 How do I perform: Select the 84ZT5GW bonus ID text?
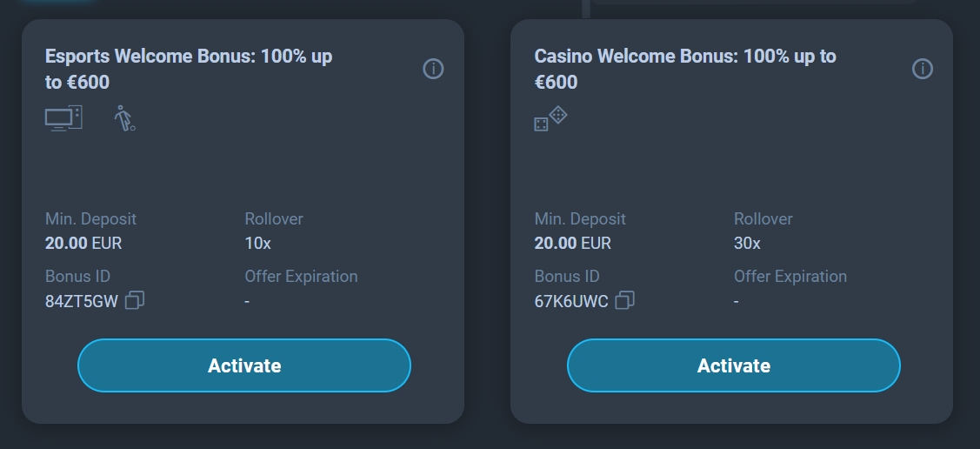click(x=81, y=302)
